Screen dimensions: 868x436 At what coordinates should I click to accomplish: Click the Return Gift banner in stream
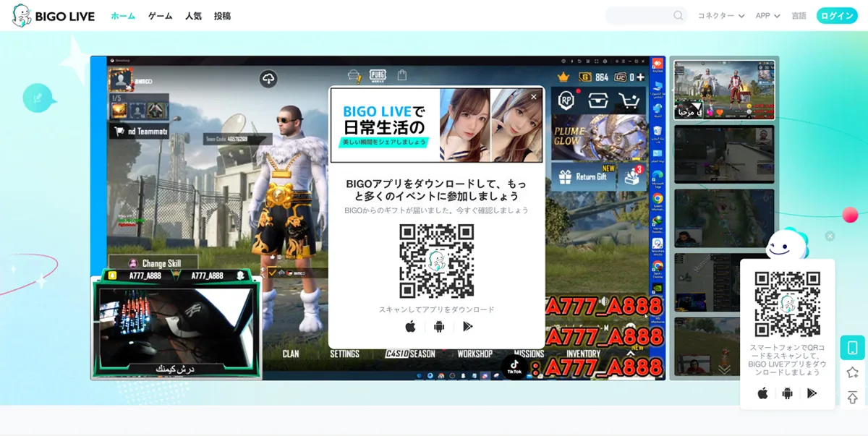pyautogui.click(x=584, y=176)
